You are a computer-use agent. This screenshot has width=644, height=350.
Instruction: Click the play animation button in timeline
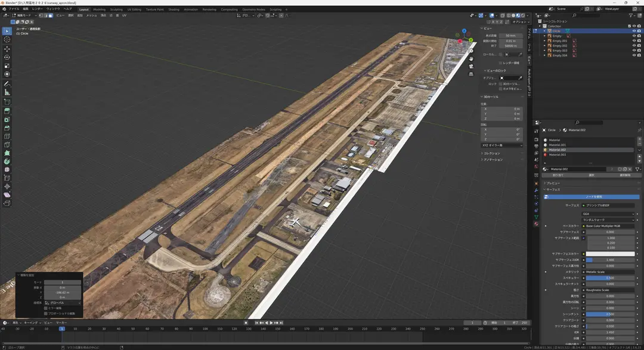coord(271,323)
